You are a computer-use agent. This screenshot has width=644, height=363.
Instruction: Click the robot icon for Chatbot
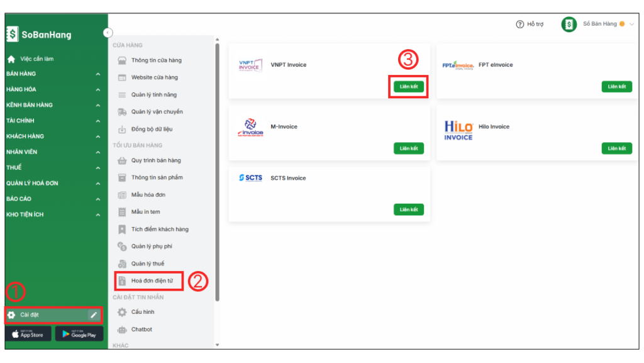click(122, 330)
